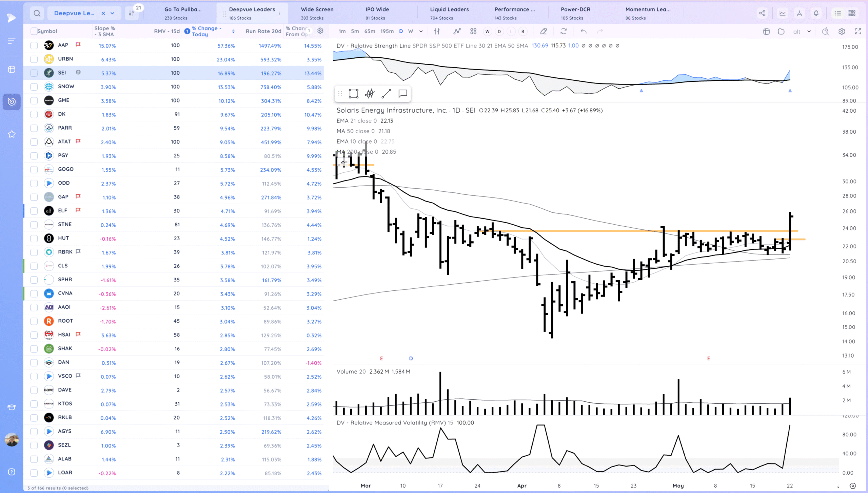
Task: Toggle the W marker button on chart
Action: 487,32
